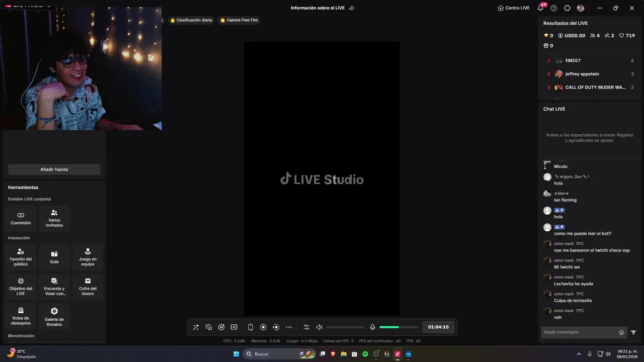The image size is (644, 362).
Task: Adjust the speaker volume slider
Action: point(345,327)
